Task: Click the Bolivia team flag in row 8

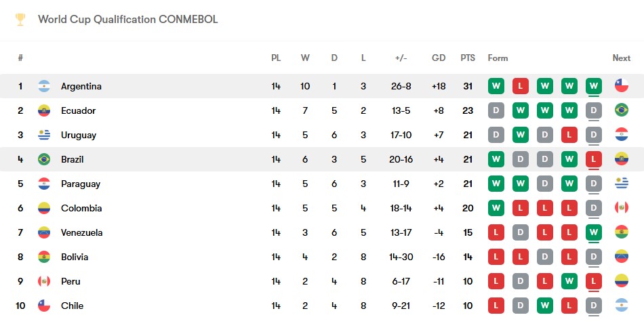Action: click(44, 257)
